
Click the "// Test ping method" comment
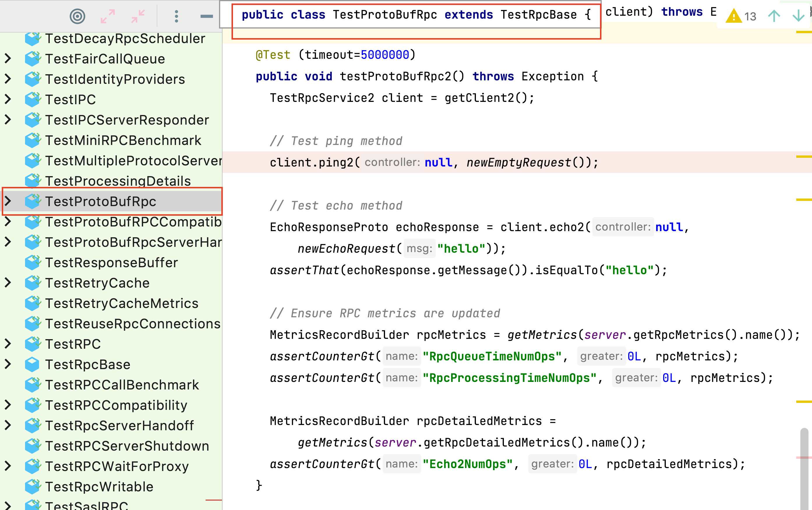pyautogui.click(x=336, y=141)
